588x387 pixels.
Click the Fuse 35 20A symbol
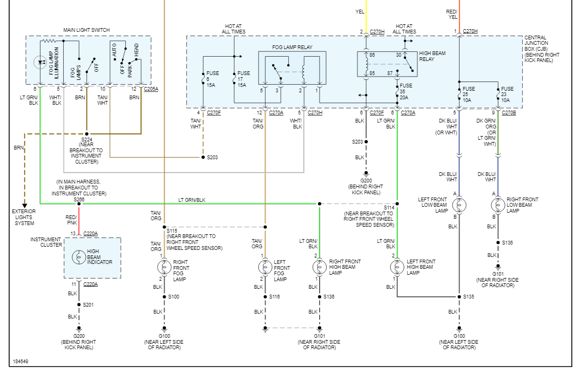(x=397, y=92)
